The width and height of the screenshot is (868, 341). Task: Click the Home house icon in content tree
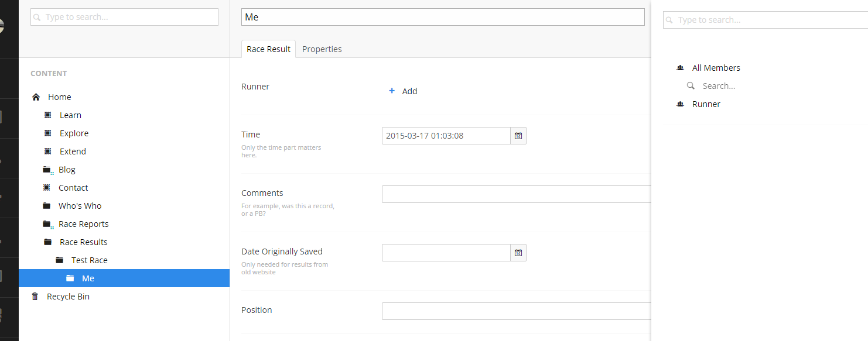[x=36, y=97]
